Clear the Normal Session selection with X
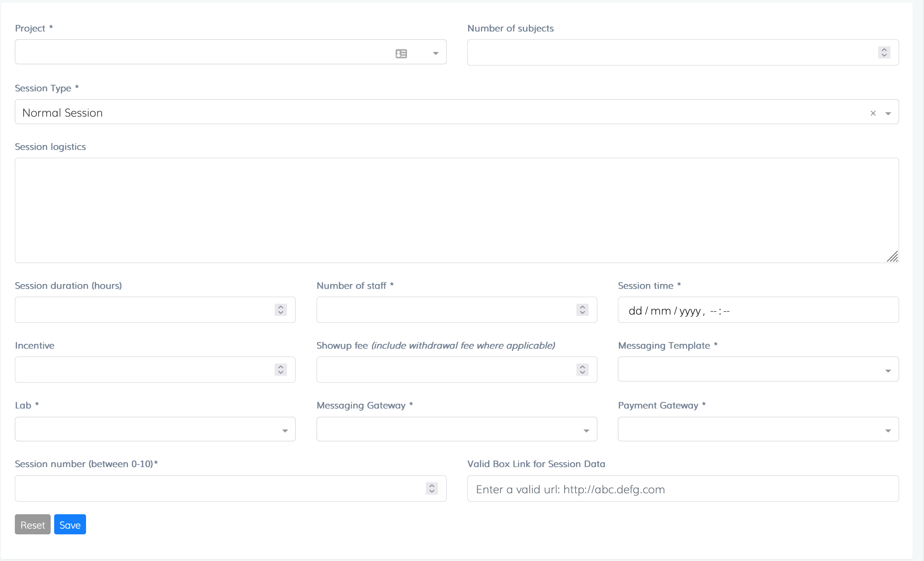Screen dimensions: 924x561 [x=873, y=113]
